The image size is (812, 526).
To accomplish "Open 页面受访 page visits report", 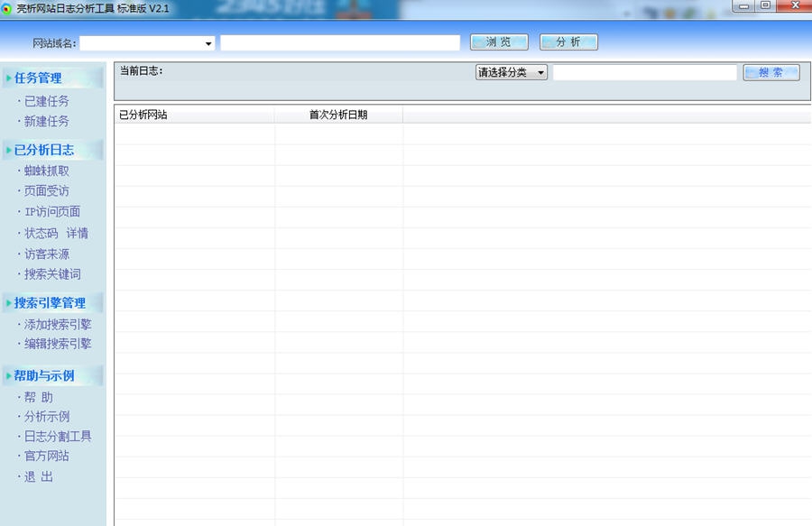I will tap(44, 190).
